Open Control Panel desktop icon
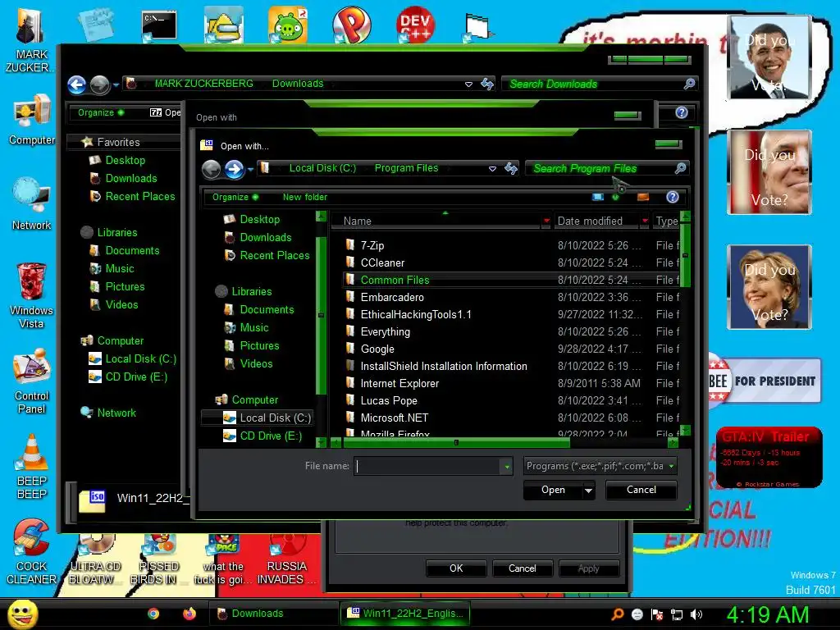The image size is (840, 630). pos(32,381)
